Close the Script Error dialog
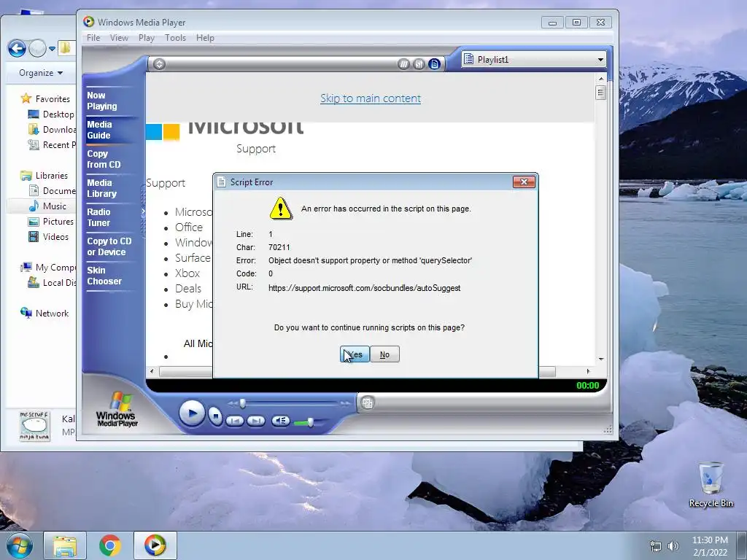747x560 pixels. click(x=524, y=182)
